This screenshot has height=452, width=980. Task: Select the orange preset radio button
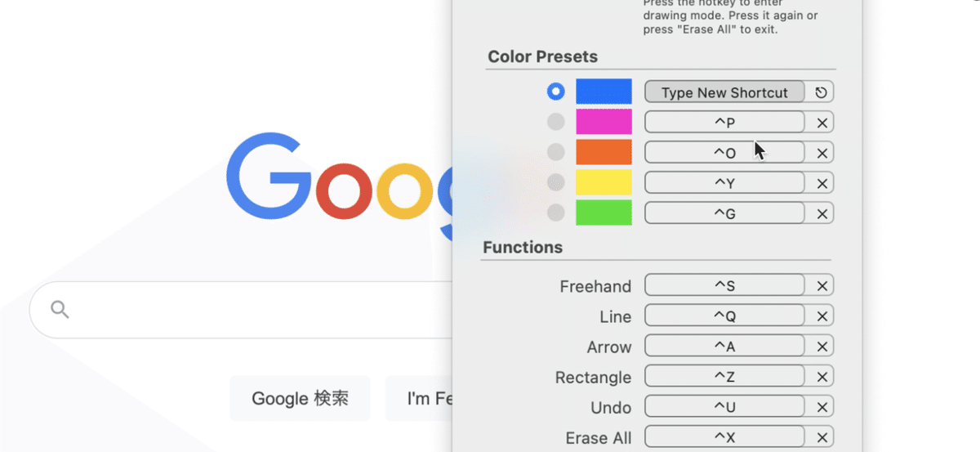(556, 152)
